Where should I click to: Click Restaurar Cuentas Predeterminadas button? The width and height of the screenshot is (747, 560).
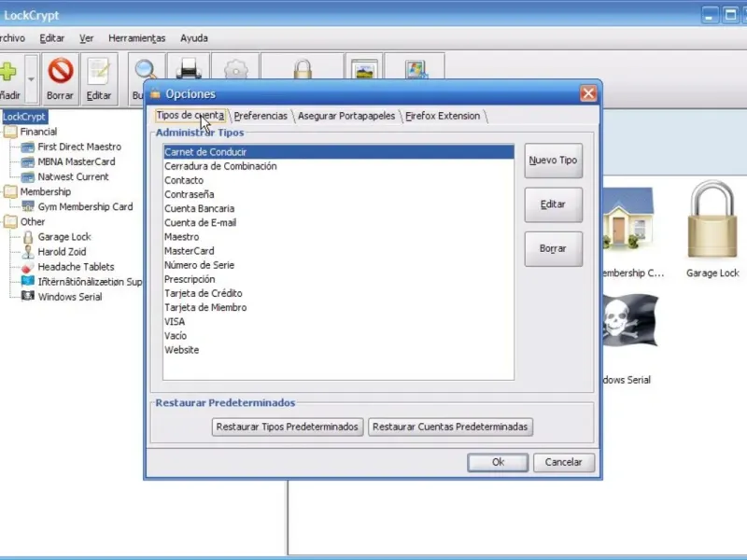coord(450,427)
